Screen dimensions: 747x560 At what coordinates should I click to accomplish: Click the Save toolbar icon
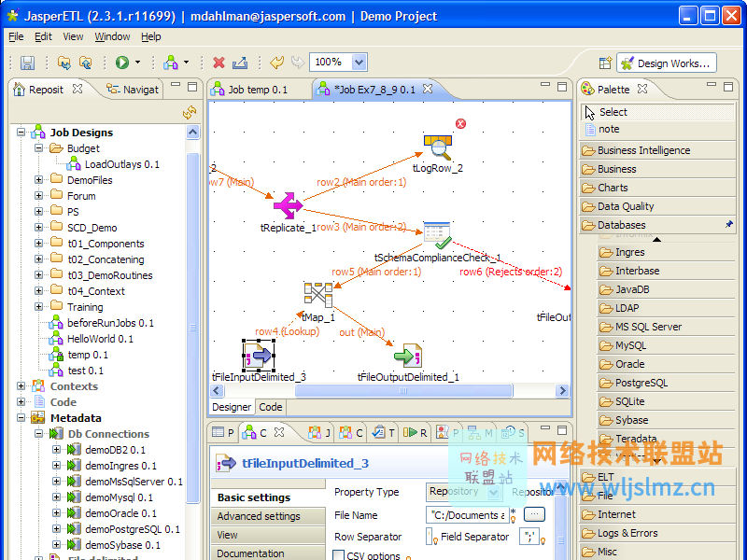27,63
